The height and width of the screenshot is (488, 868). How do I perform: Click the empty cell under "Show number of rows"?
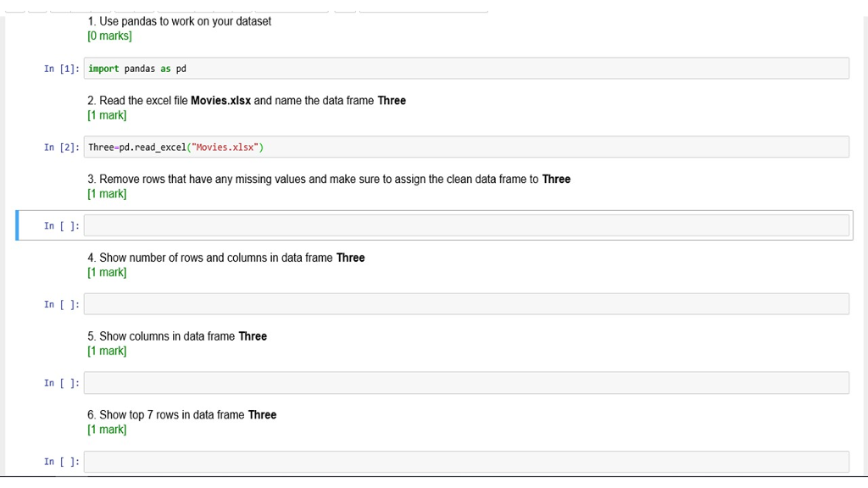click(x=466, y=303)
